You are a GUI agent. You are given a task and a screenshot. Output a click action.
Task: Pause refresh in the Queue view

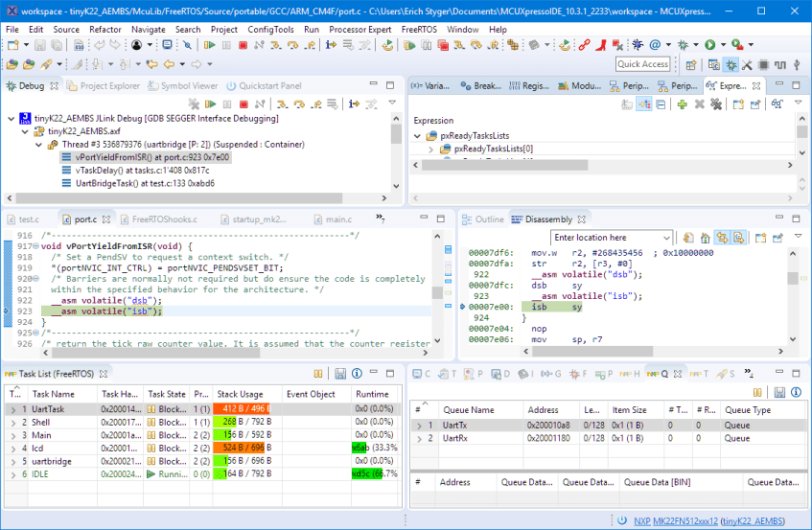click(x=757, y=392)
